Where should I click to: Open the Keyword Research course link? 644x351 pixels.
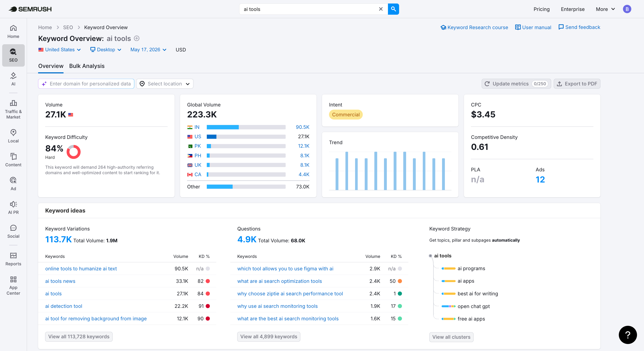(474, 28)
